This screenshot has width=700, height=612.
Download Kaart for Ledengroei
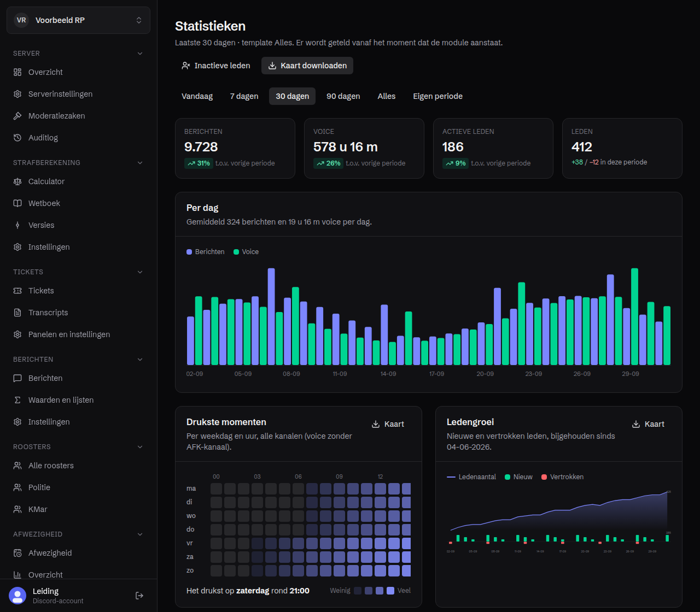[648, 424]
